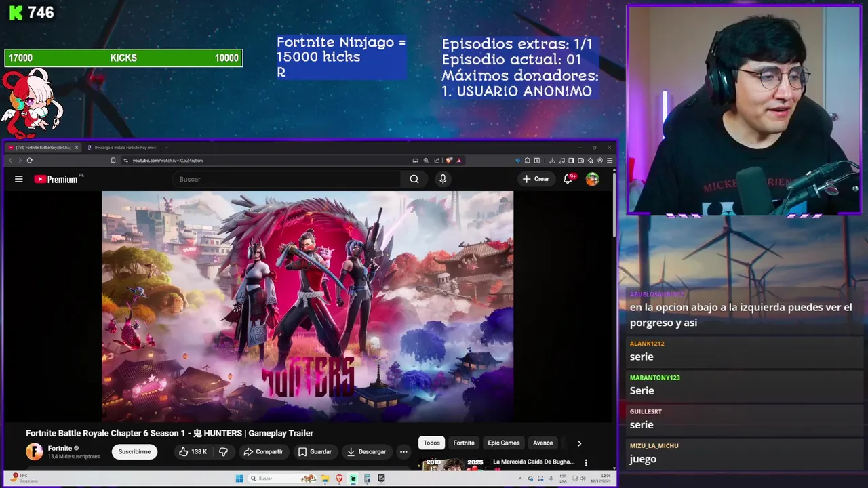Click the browser page vertical scrollbar
The height and width of the screenshot is (488, 868).
click(614, 203)
